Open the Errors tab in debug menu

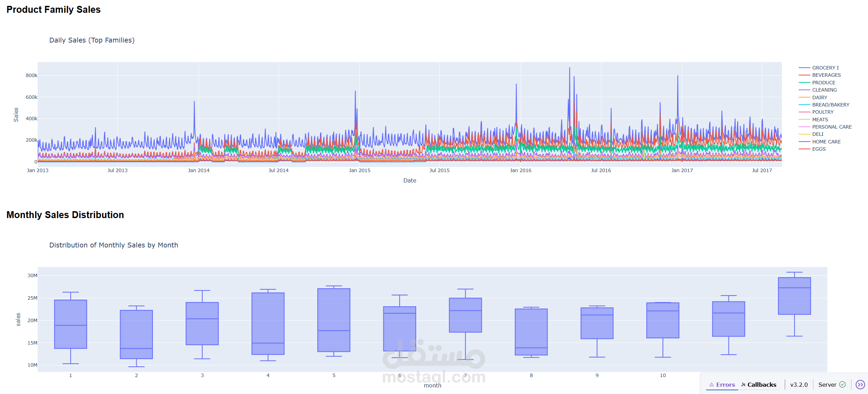(725, 385)
